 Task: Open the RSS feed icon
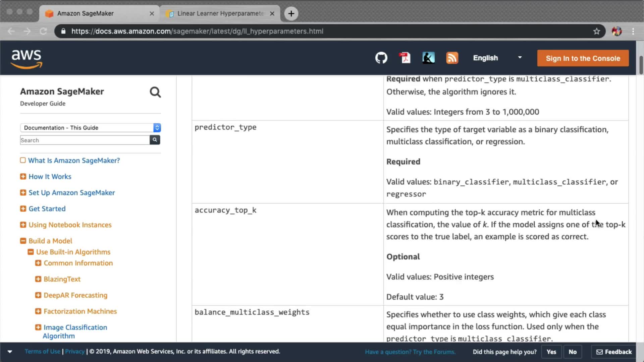point(452,58)
